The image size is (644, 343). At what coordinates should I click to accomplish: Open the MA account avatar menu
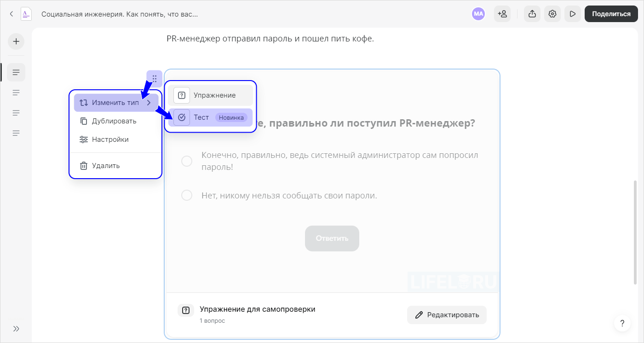[478, 14]
